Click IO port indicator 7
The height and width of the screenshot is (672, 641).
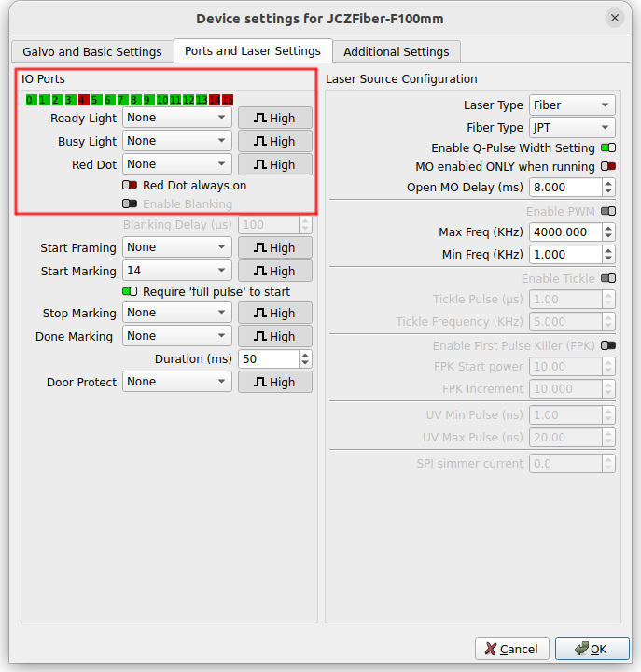(122, 100)
